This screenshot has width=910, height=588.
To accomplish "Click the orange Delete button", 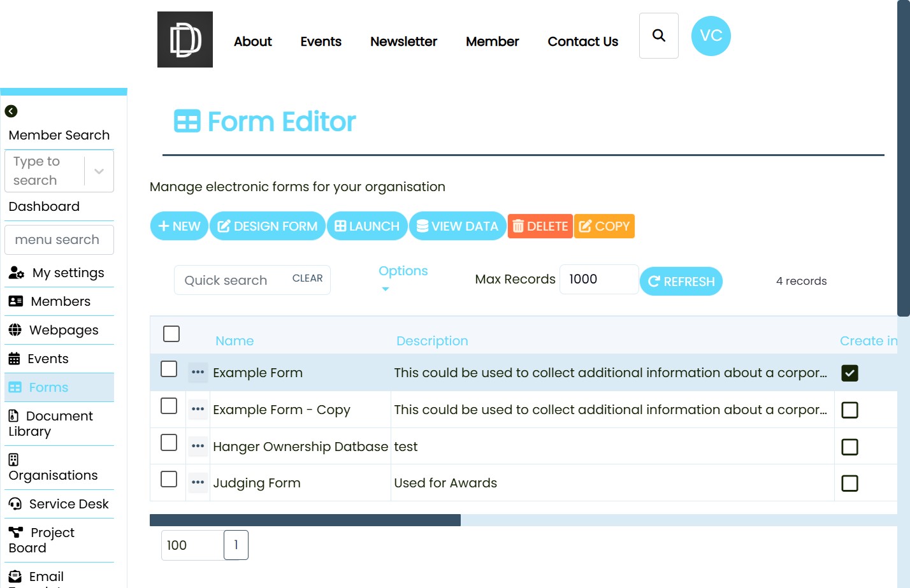I will click(540, 226).
